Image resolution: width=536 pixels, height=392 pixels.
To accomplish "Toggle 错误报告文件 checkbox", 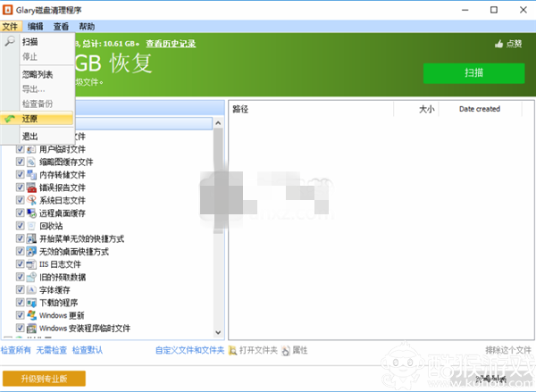I will coord(20,188).
